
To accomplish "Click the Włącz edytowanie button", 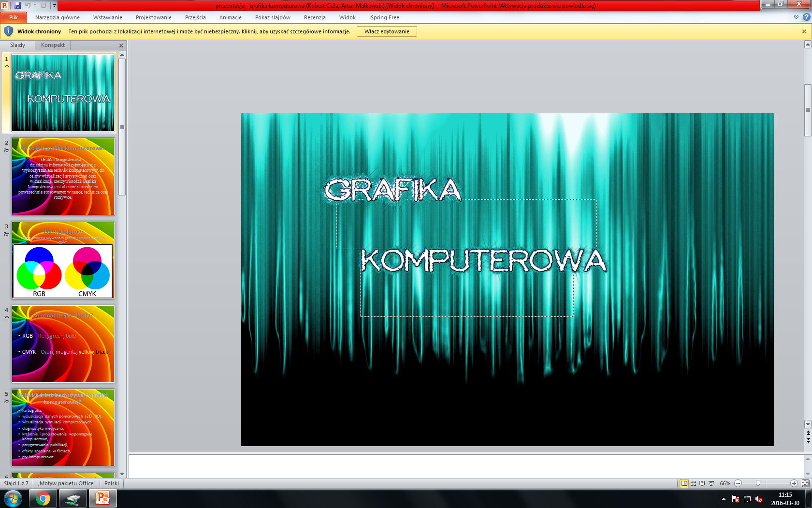I will point(387,31).
